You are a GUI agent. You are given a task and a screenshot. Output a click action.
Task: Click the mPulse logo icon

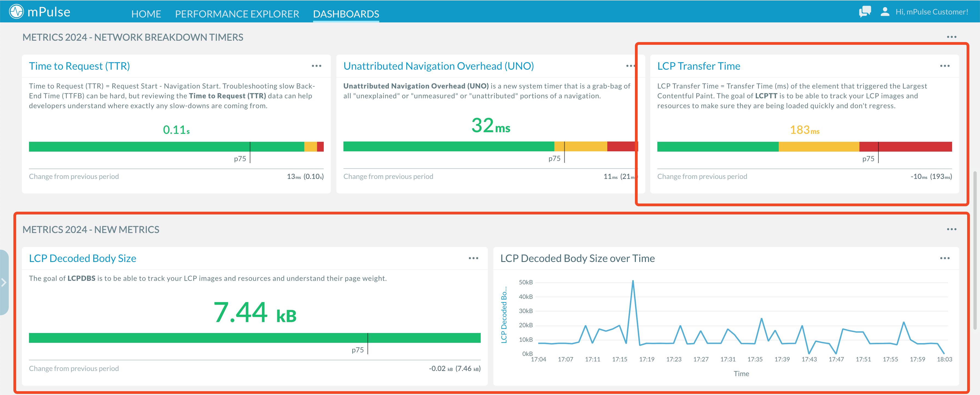coord(16,11)
